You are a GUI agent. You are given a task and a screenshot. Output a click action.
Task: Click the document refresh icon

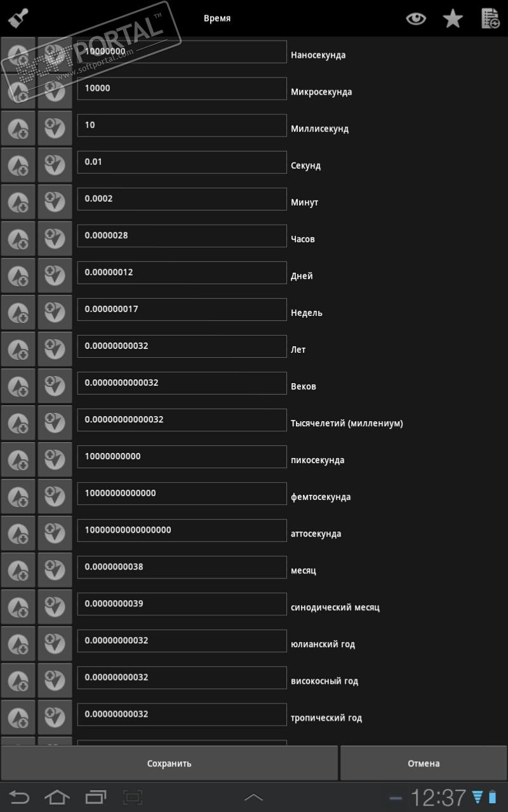pyautogui.click(x=490, y=18)
